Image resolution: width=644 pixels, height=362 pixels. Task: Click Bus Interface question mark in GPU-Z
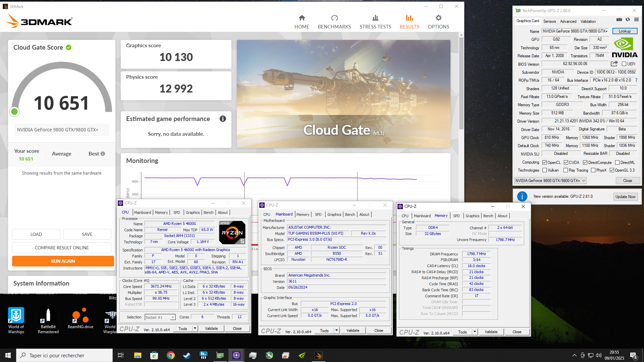(636, 80)
